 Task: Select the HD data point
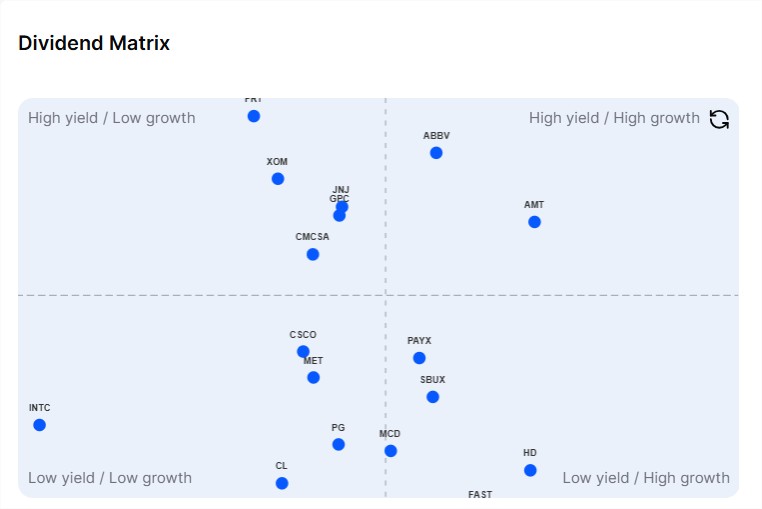tap(530, 470)
